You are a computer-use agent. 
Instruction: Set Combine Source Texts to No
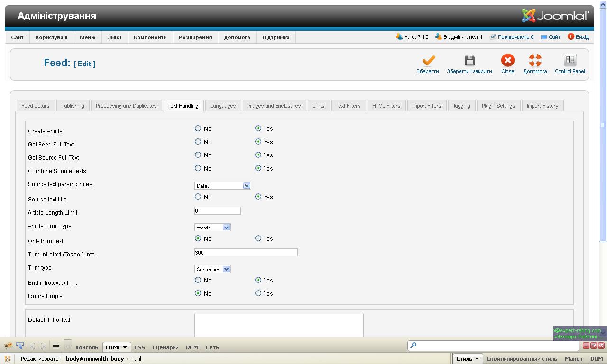tap(198, 168)
